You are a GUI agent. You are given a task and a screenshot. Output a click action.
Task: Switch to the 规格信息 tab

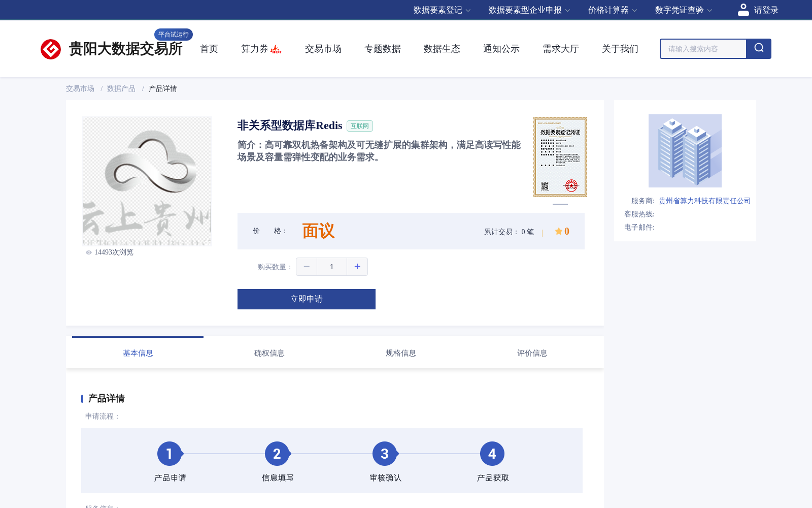401,353
